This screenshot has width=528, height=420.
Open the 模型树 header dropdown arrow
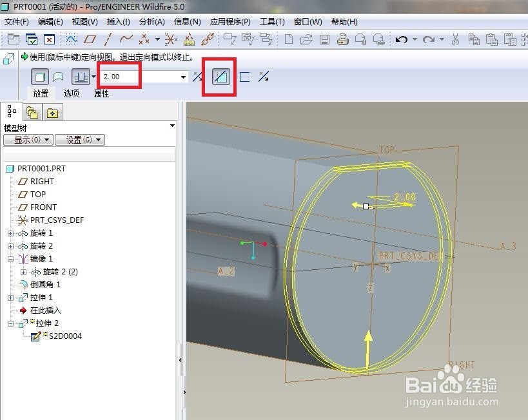click(x=172, y=126)
